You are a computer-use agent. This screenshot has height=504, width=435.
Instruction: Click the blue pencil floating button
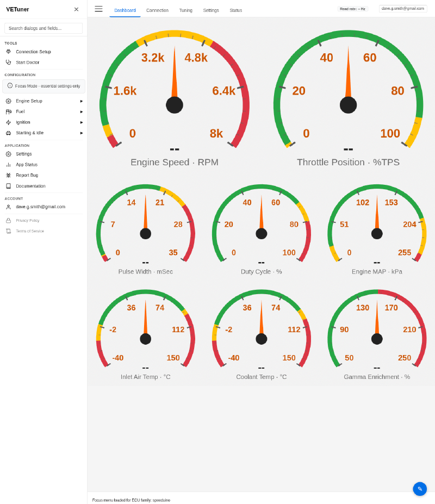click(x=419, y=489)
